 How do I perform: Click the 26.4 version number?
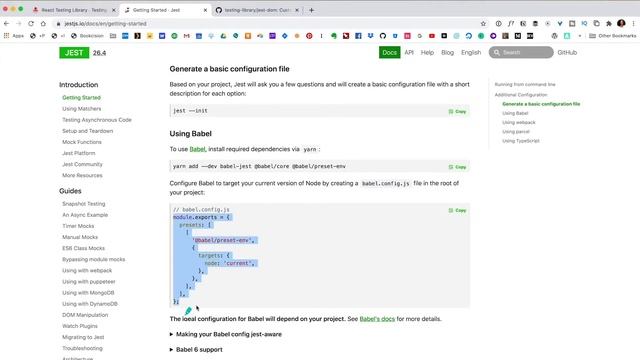pyautogui.click(x=99, y=53)
